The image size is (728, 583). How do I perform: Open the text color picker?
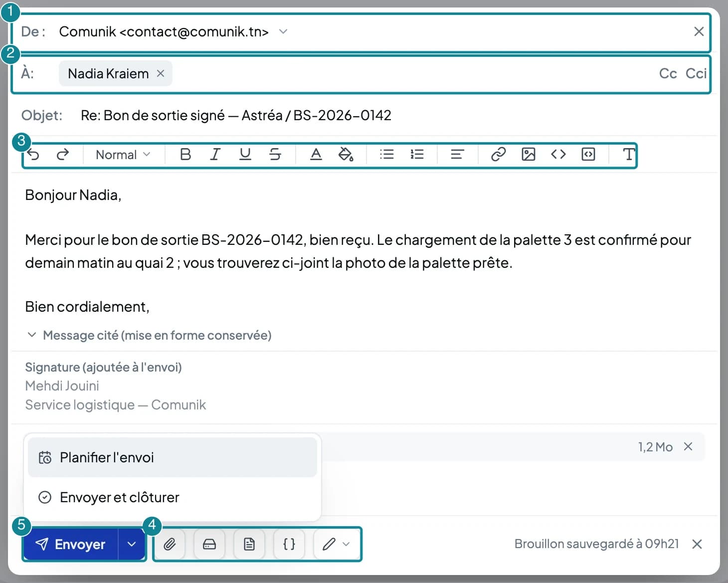[316, 155]
